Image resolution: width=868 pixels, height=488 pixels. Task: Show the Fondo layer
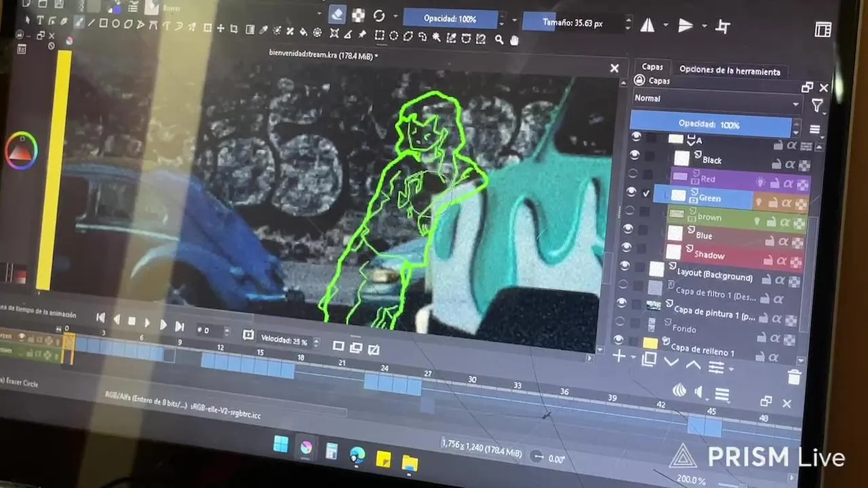pos(620,321)
